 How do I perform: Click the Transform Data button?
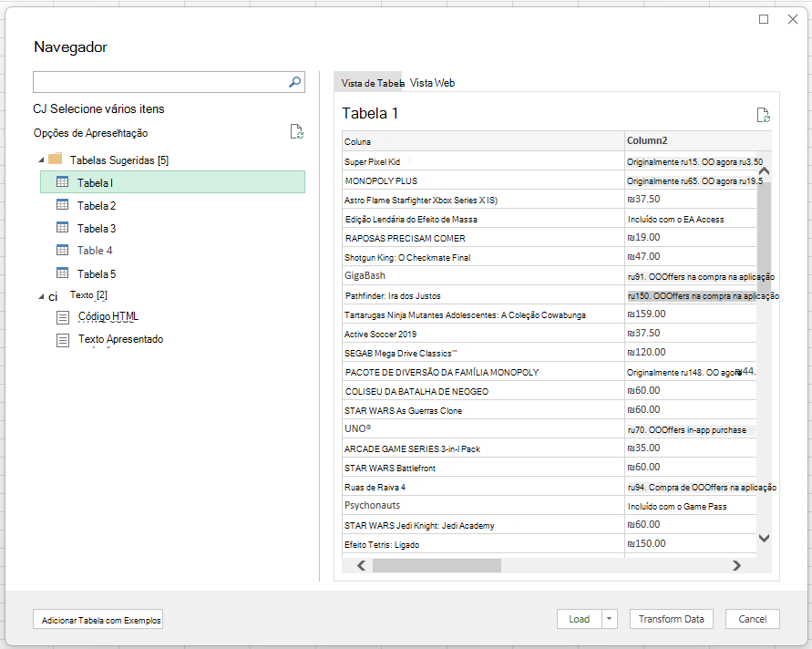(671, 619)
